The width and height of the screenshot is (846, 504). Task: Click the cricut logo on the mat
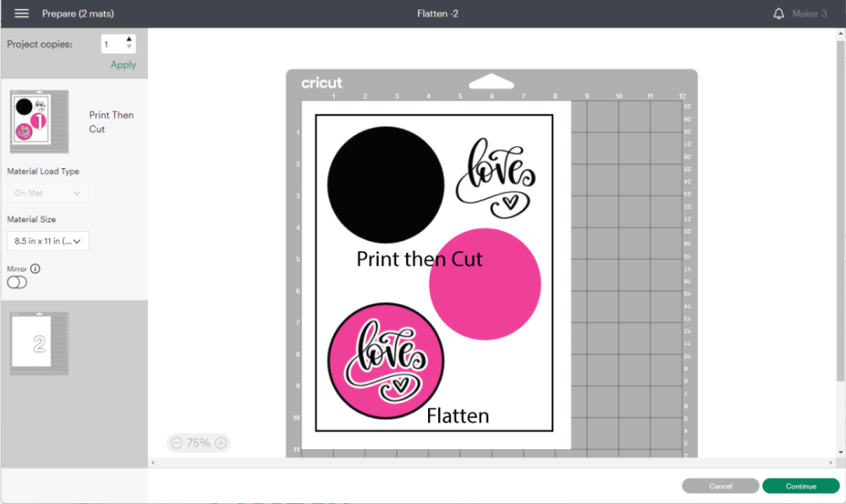321,83
